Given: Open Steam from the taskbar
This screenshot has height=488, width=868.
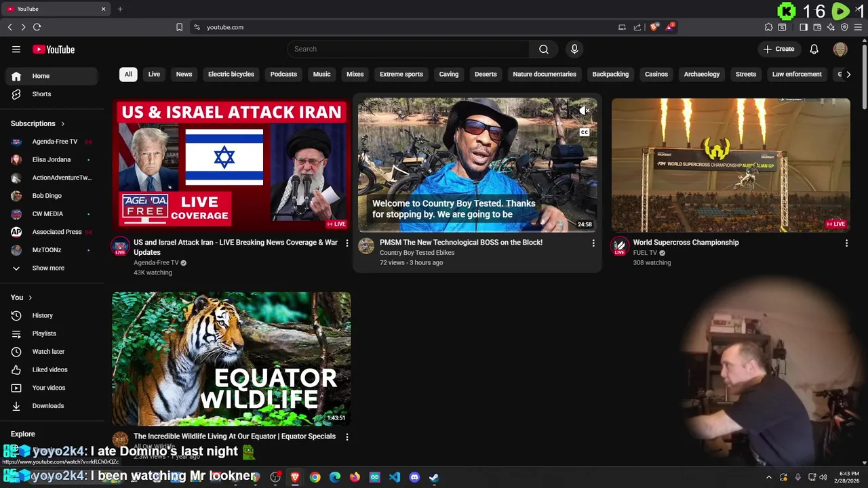Looking at the screenshot, I should tap(434, 477).
